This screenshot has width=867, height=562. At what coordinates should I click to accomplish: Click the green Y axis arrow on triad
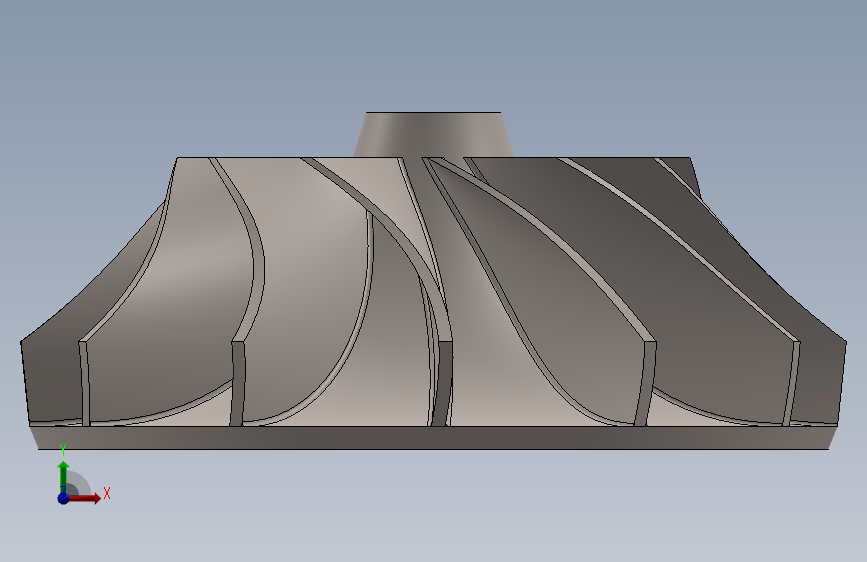(63, 475)
